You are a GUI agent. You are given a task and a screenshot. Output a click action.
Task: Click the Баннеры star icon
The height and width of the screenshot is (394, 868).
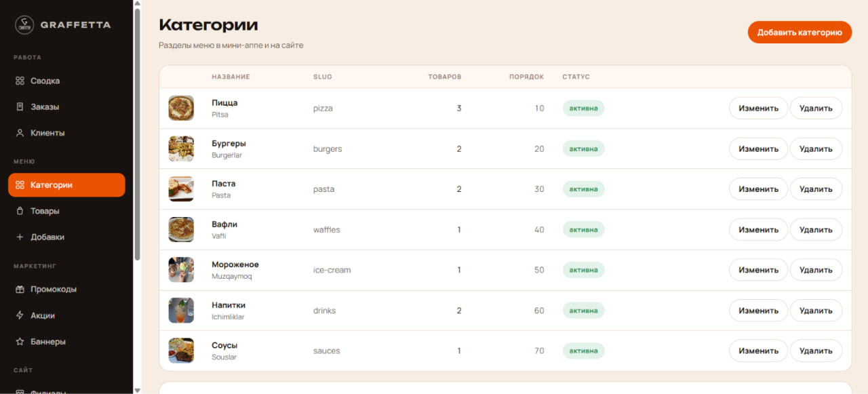20,342
